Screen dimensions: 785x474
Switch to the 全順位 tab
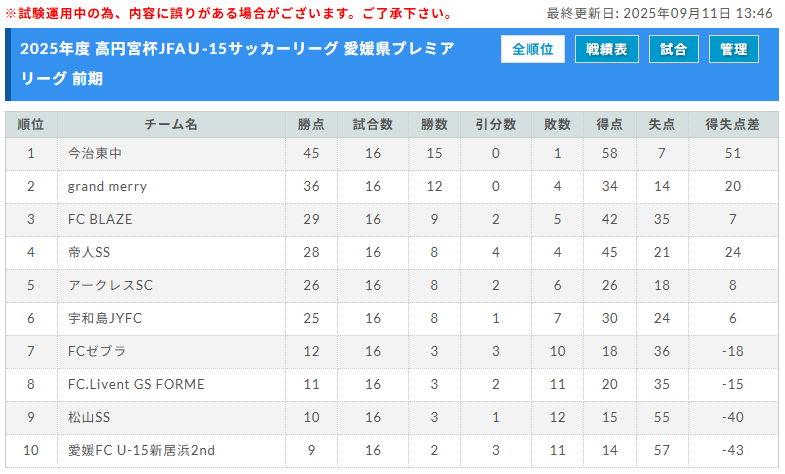pyautogui.click(x=533, y=50)
